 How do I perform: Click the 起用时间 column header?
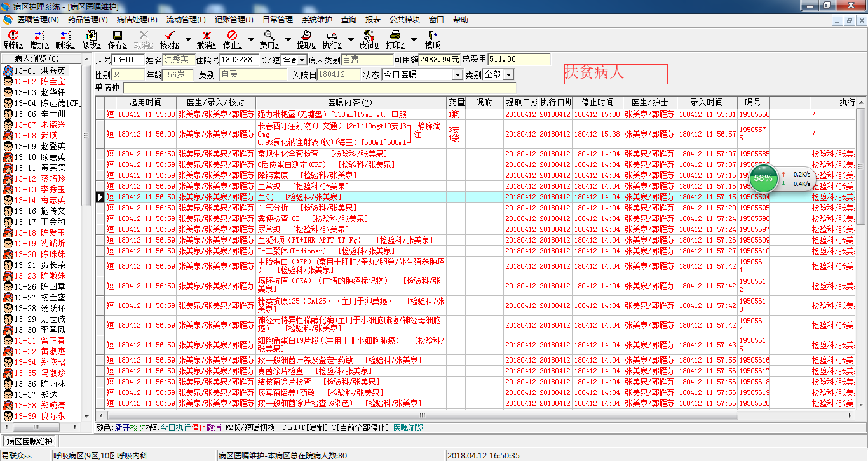coord(146,103)
